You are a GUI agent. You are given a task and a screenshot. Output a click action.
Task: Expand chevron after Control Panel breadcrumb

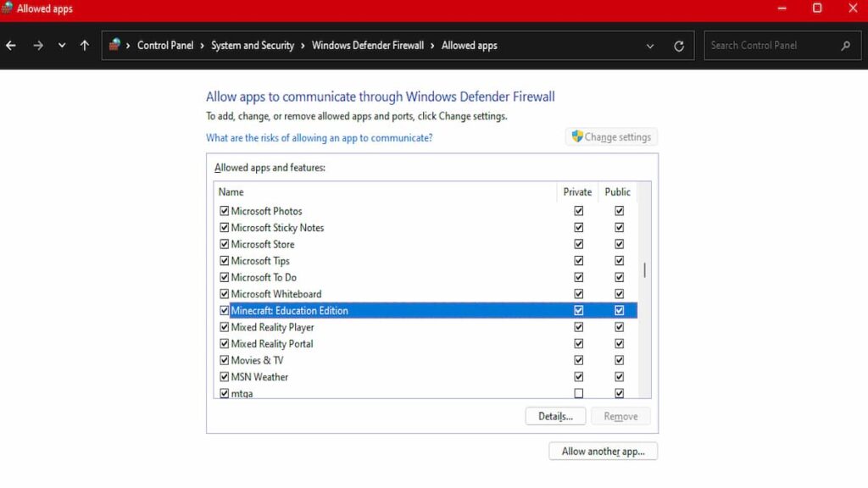(202, 46)
